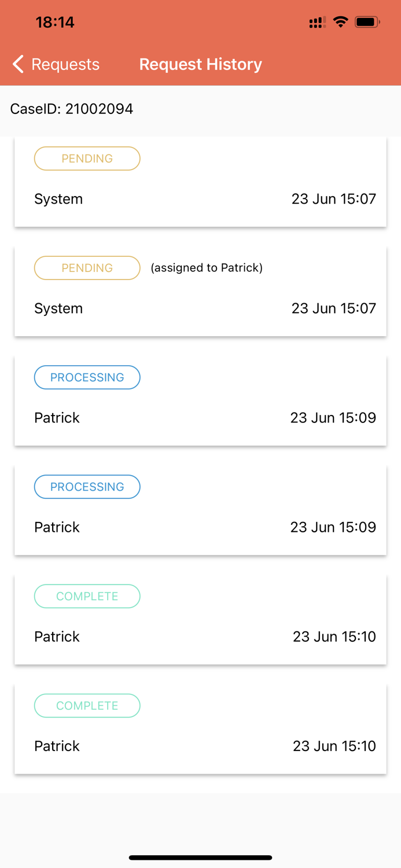Tap the 'assigned to Patrick' link text

pos(207,267)
